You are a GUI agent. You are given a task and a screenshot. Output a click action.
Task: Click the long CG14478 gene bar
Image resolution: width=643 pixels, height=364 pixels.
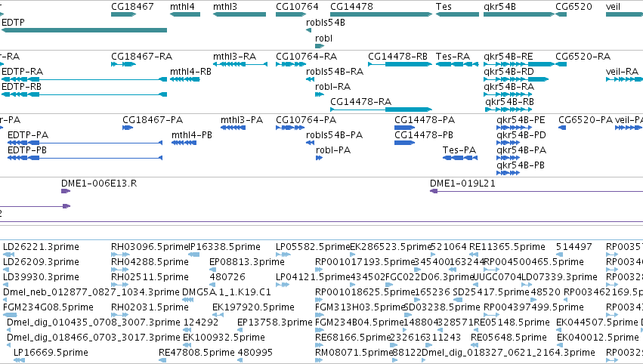point(381,14)
